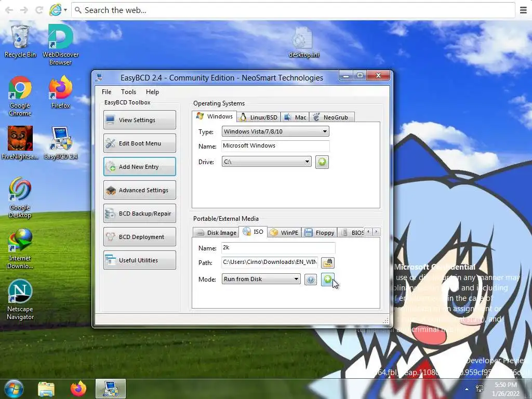The height and width of the screenshot is (399, 532).
Task: Open Advanced Settings
Action: [140, 190]
